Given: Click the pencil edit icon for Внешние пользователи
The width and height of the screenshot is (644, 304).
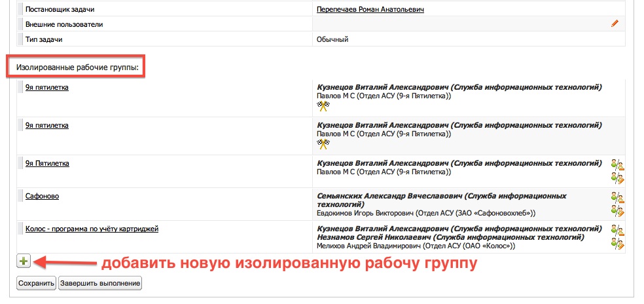Looking at the screenshot, I should (614, 24).
